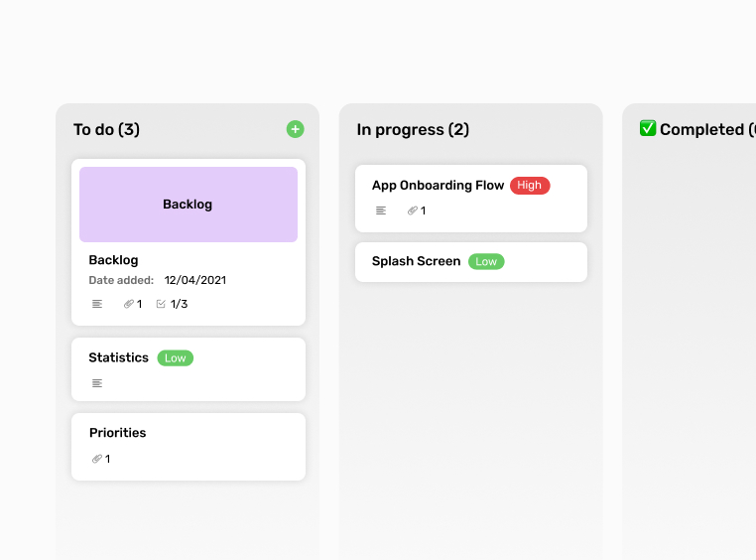Click the Low badge on Statistics
This screenshot has width=756, height=560.
pyautogui.click(x=175, y=358)
